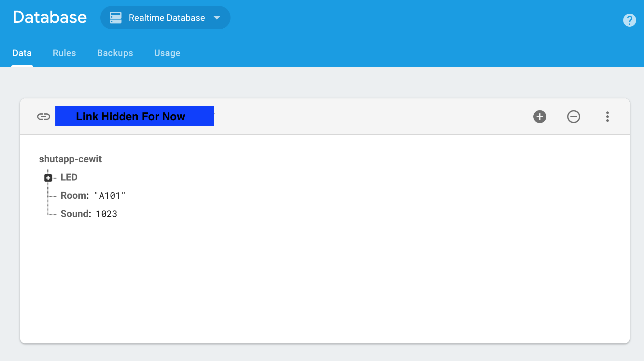Edit the "A101" room value

tap(110, 196)
